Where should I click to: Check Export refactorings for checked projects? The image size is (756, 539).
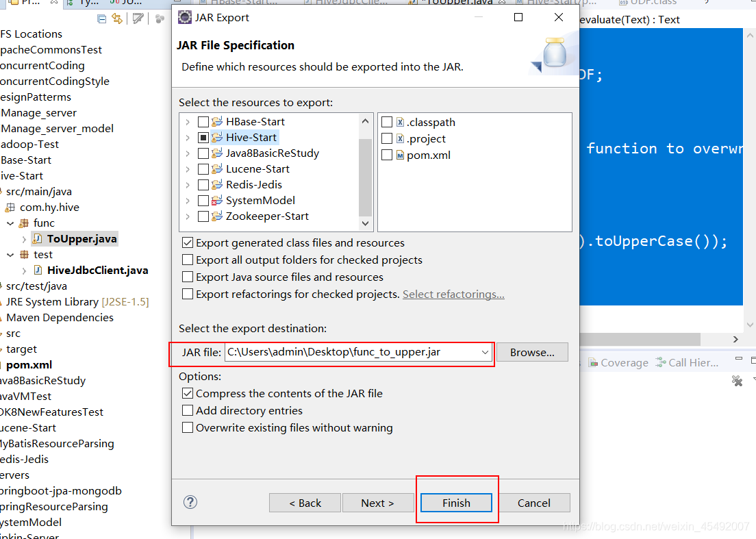pyautogui.click(x=188, y=294)
